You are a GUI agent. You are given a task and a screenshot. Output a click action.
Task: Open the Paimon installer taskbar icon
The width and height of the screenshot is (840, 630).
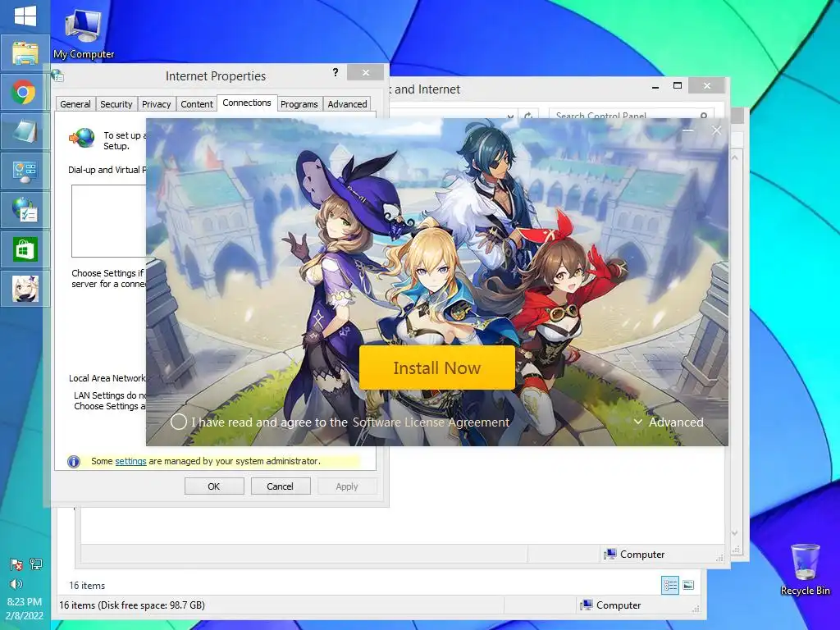point(25,289)
